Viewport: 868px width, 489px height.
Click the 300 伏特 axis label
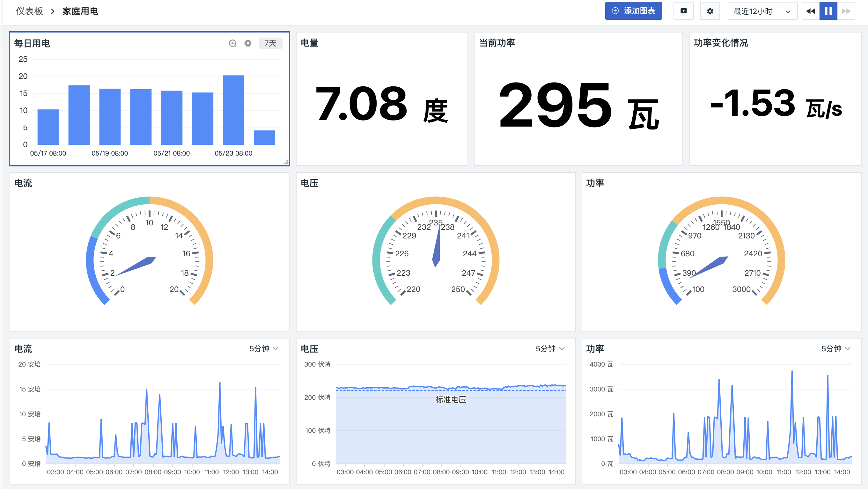point(317,364)
